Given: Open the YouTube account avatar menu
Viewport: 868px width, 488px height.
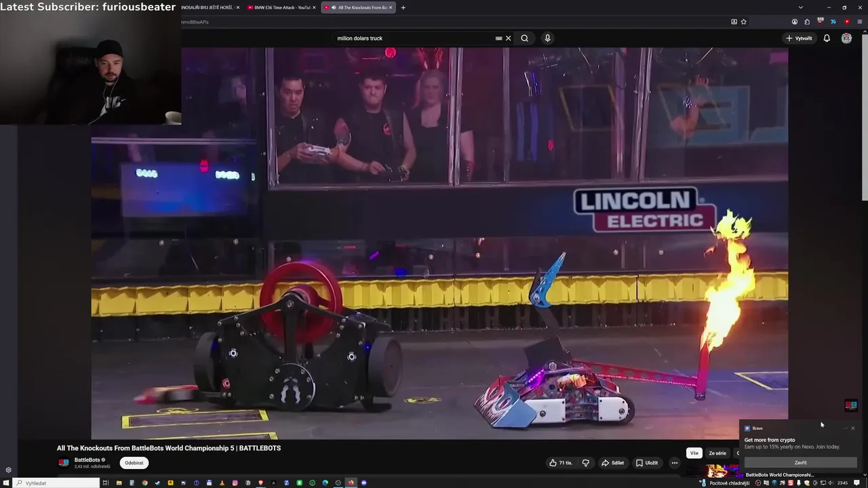Looking at the screenshot, I should pos(846,38).
